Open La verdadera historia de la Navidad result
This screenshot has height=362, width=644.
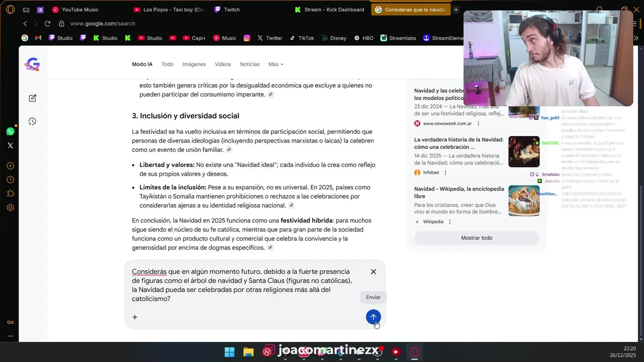point(458,143)
